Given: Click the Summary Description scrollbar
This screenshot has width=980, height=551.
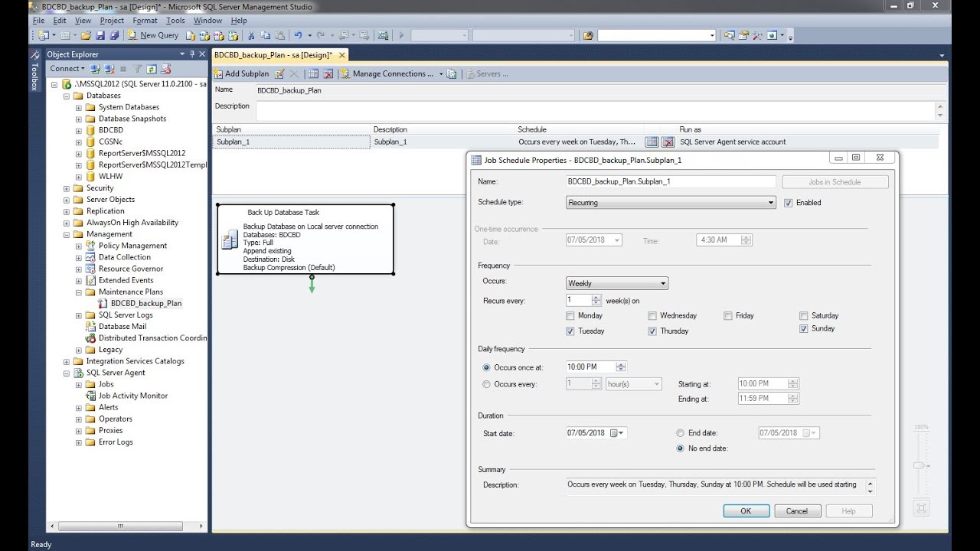Looking at the screenshot, I should (870, 487).
